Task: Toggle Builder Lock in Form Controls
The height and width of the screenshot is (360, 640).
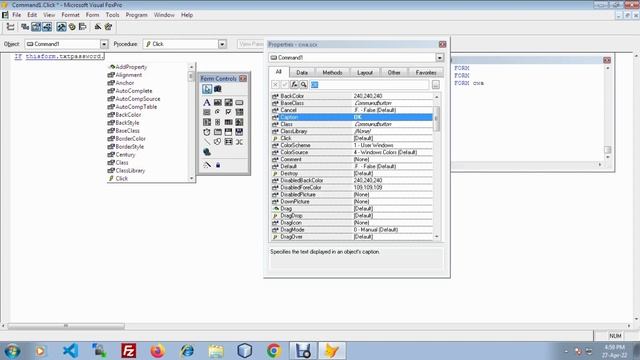Action: coord(207,165)
